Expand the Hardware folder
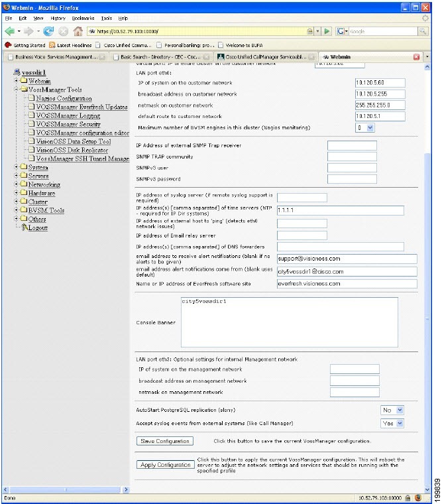 pos(16,193)
